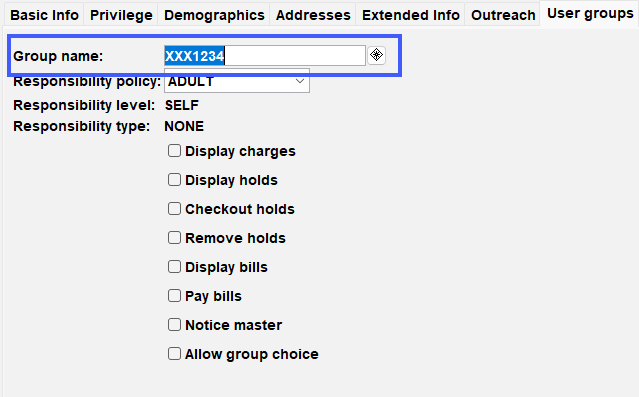The height and width of the screenshot is (397, 639).
Task: Click the User groups tab
Action: [590, 13]
